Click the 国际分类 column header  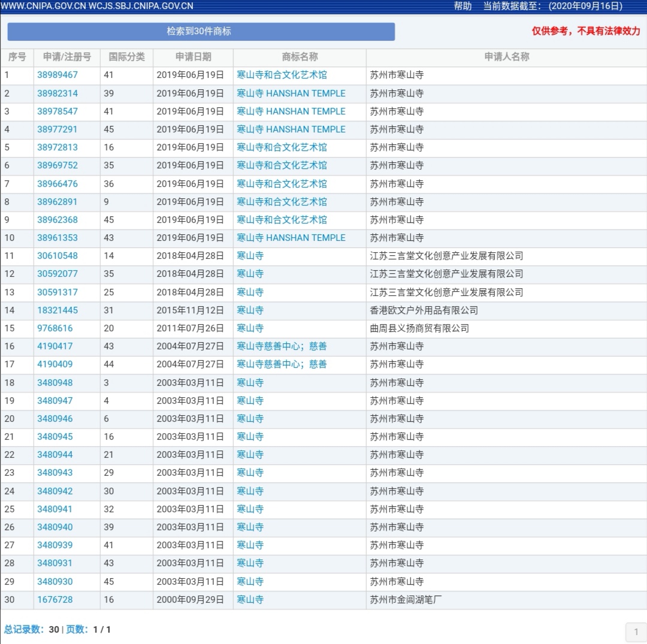pos(126,57)
